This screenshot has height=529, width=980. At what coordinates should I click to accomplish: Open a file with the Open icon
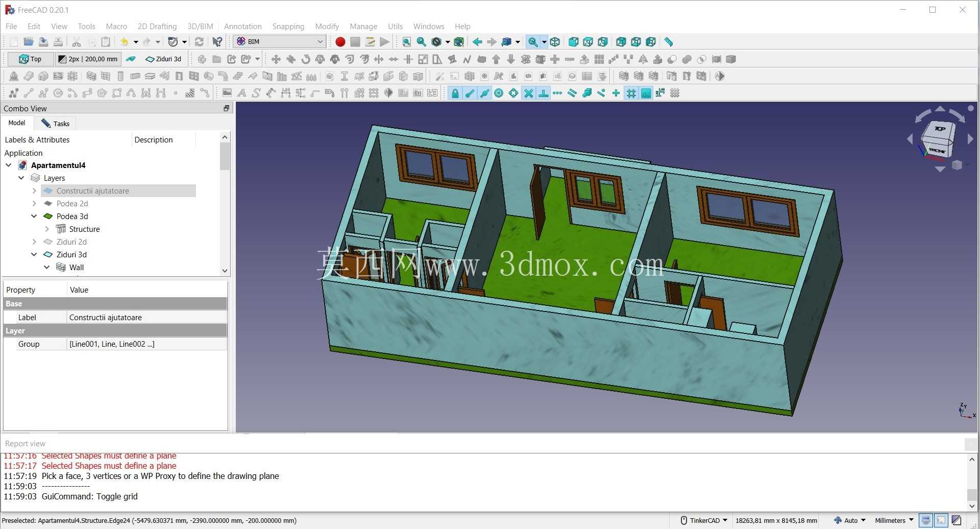coord(29,42)
